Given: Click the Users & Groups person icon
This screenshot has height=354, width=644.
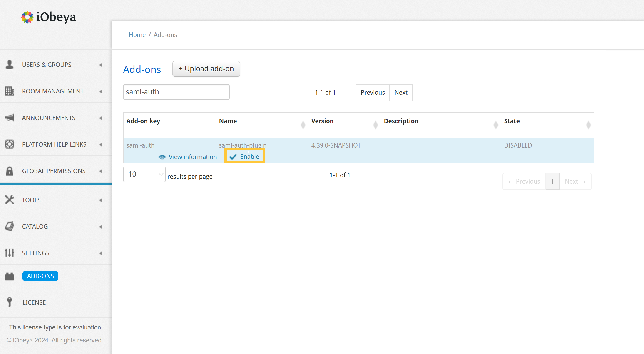Looking at the screenshot, I should pyautogui.click(x=10, y=64).
